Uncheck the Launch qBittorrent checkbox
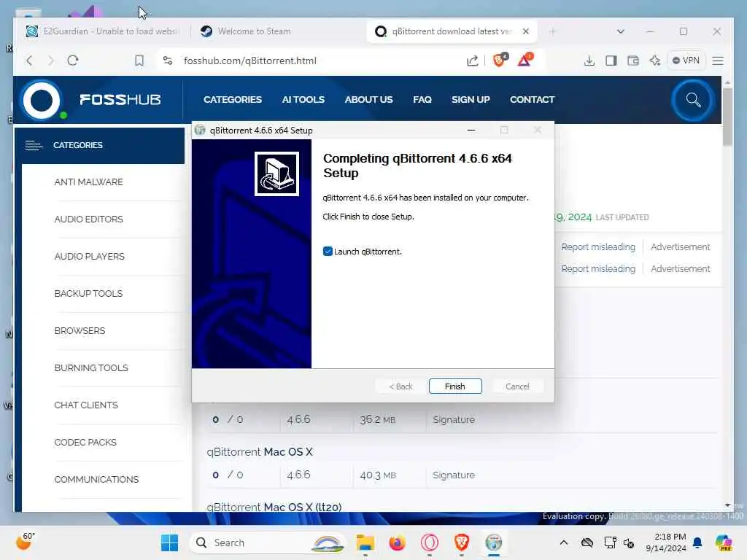The width and height of the screenshot is (747, 560). coord(328,252)
